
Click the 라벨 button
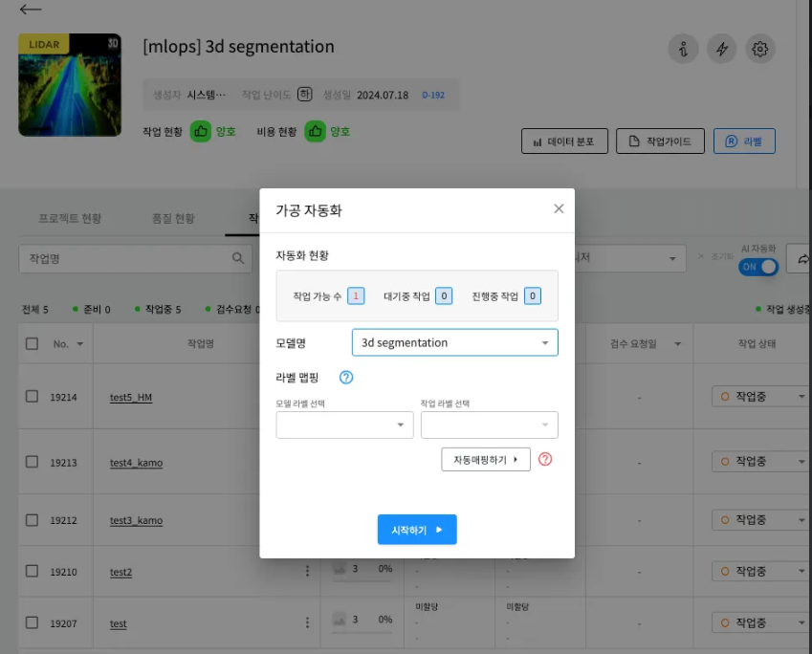[x=744, y=142]
